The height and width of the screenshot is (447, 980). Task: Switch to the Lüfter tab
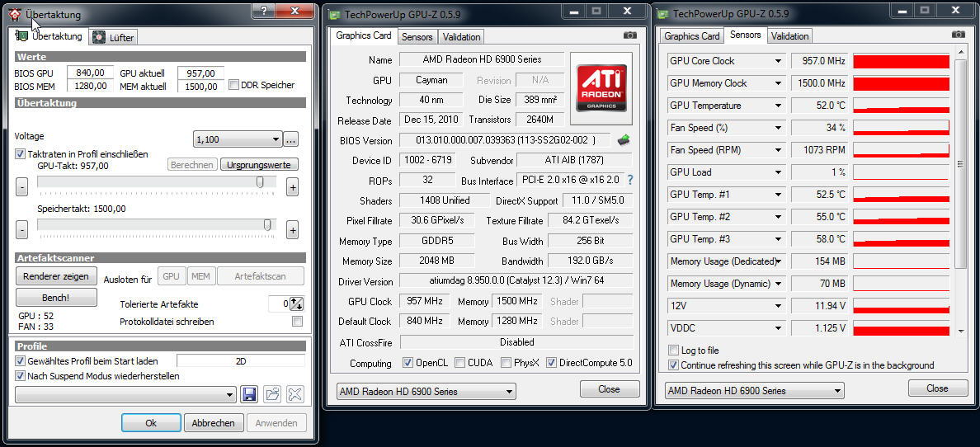pos(113,37)
